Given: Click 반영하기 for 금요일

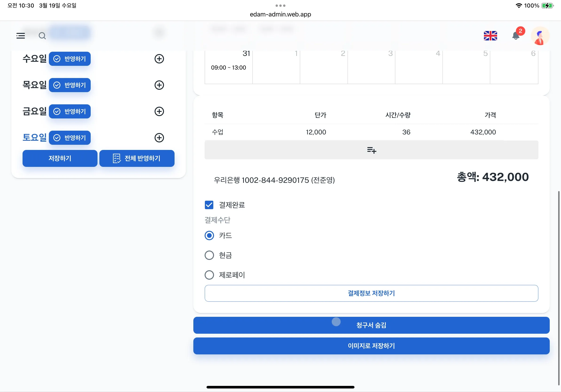Looking at the screenshot, I should pyautogui.click(x=70, y=111).
